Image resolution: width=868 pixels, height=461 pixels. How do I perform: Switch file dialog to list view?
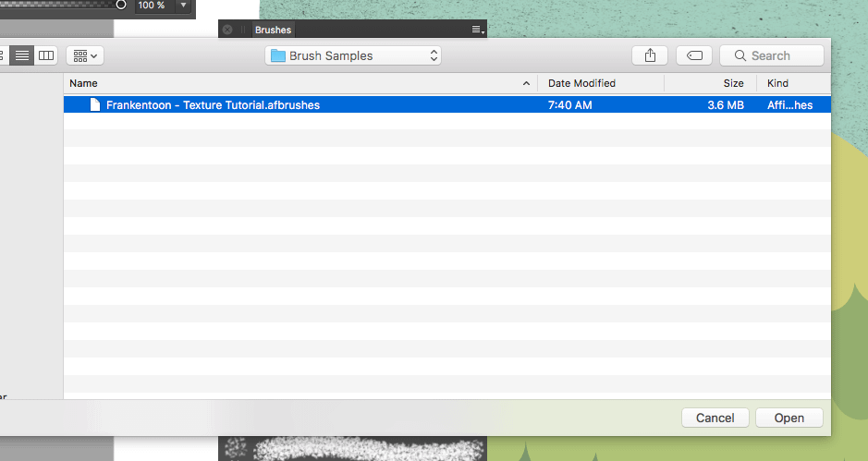[x=22, y=55]
